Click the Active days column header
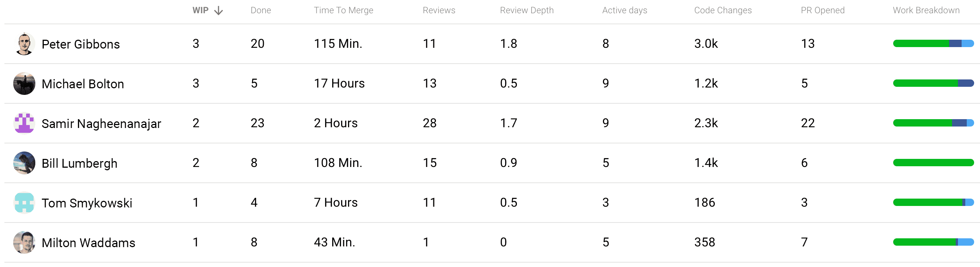The height and width of the screenshot is (267, 980). 625,10
